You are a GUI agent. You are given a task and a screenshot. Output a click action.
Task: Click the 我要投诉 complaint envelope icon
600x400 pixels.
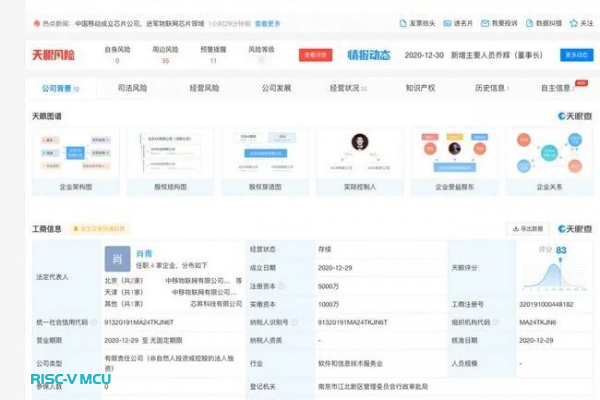485,23
